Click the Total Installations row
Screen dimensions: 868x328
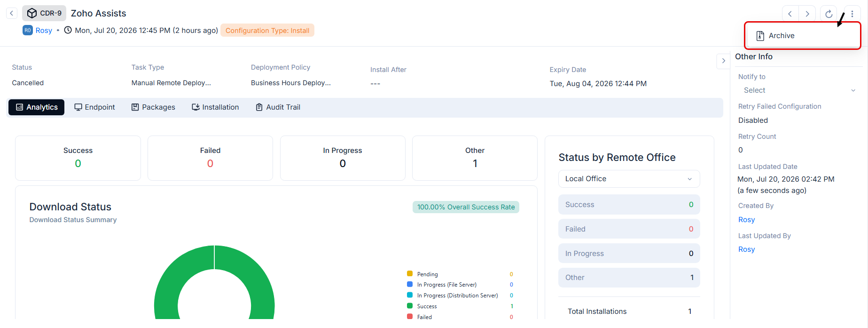(629, 312)
